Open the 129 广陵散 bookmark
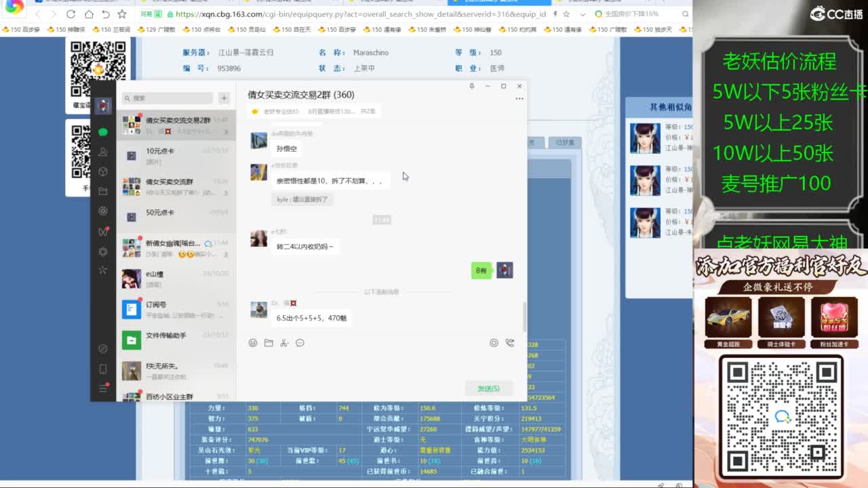 click(157, 30)
